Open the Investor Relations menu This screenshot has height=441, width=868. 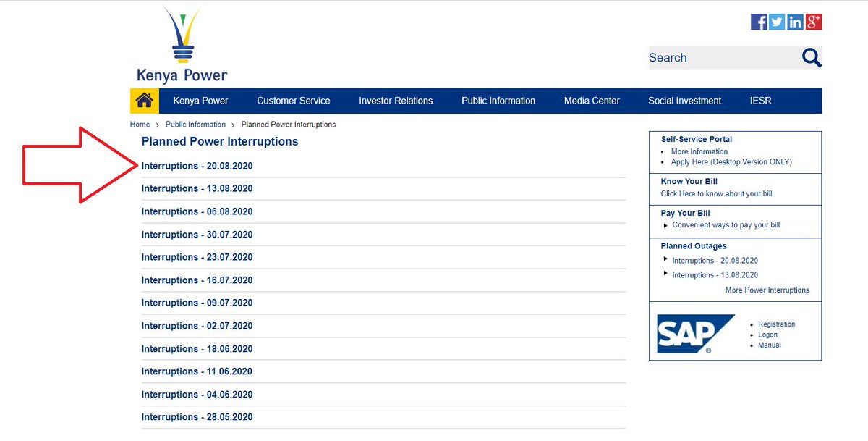(396, 101)
